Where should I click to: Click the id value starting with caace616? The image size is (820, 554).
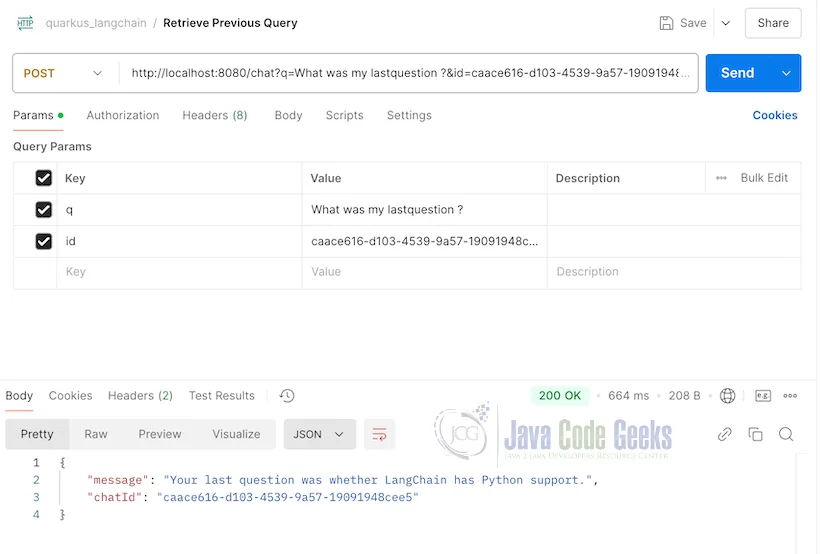point(425,241)
